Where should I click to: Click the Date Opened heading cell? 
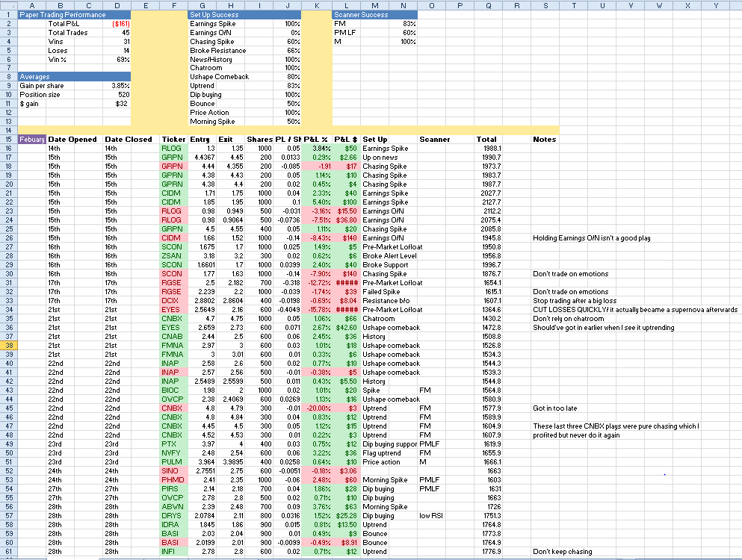pyautogui.click(x=72, y=139)
